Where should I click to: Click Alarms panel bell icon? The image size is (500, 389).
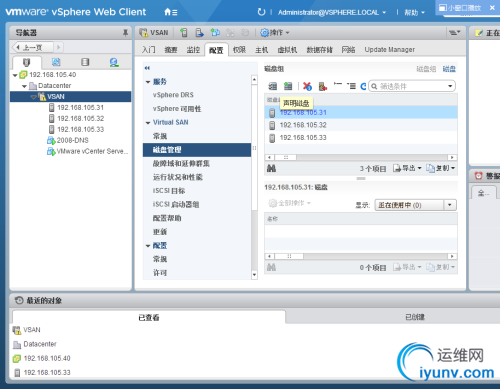coord(479,176)
